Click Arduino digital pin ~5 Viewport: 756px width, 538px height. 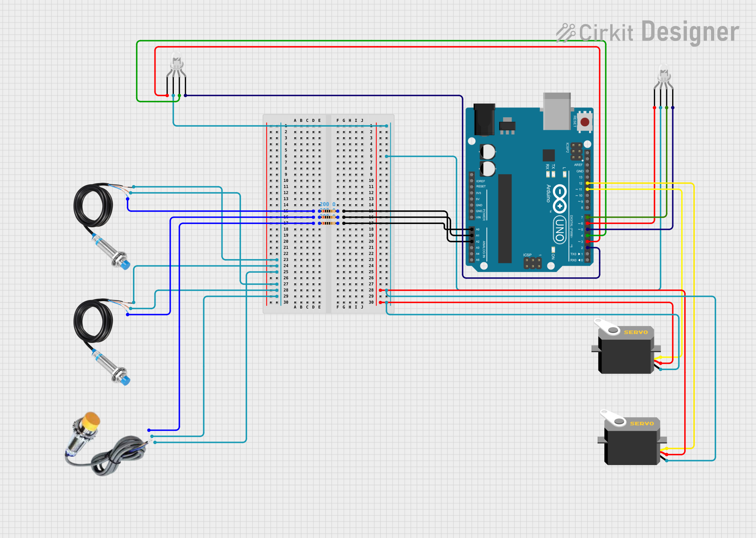pyautogui.click(x=587, y=229)
